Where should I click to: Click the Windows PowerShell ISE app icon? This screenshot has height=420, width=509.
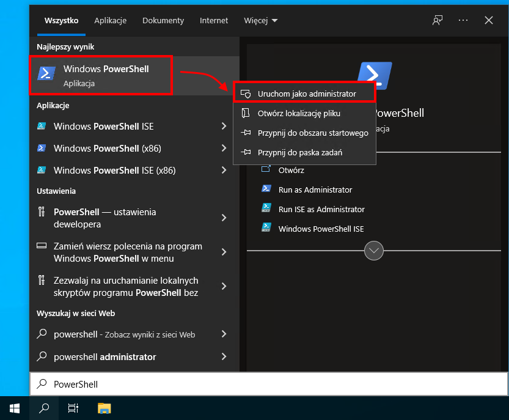(x=42, y=126)
